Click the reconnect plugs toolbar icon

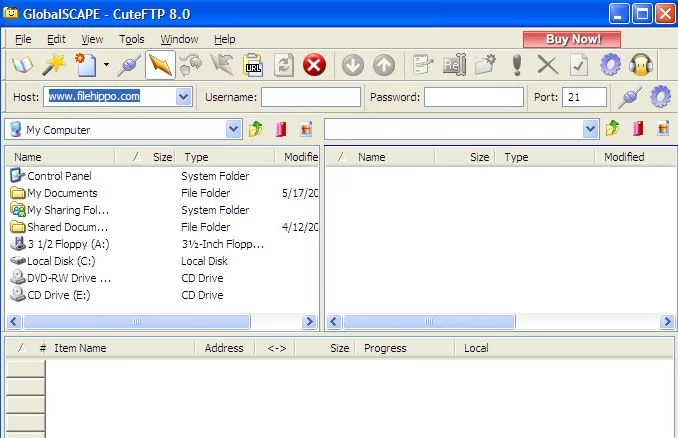coord(191,65)
